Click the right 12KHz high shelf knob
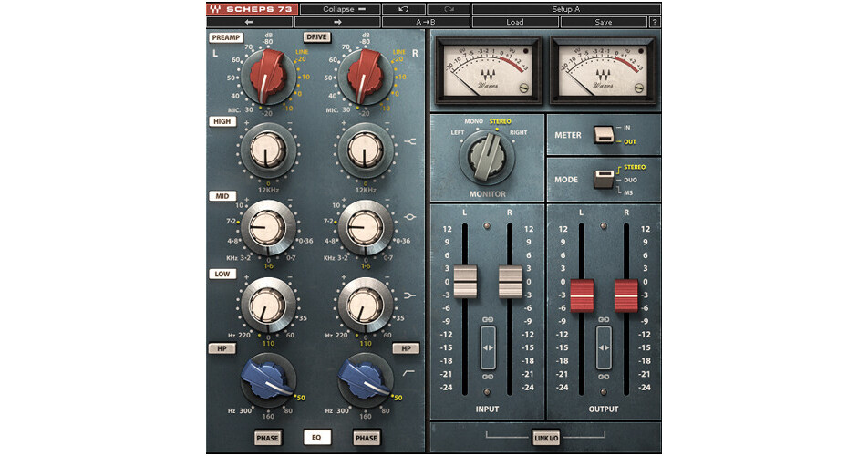 pyautogui.click(x=366, y=150)
